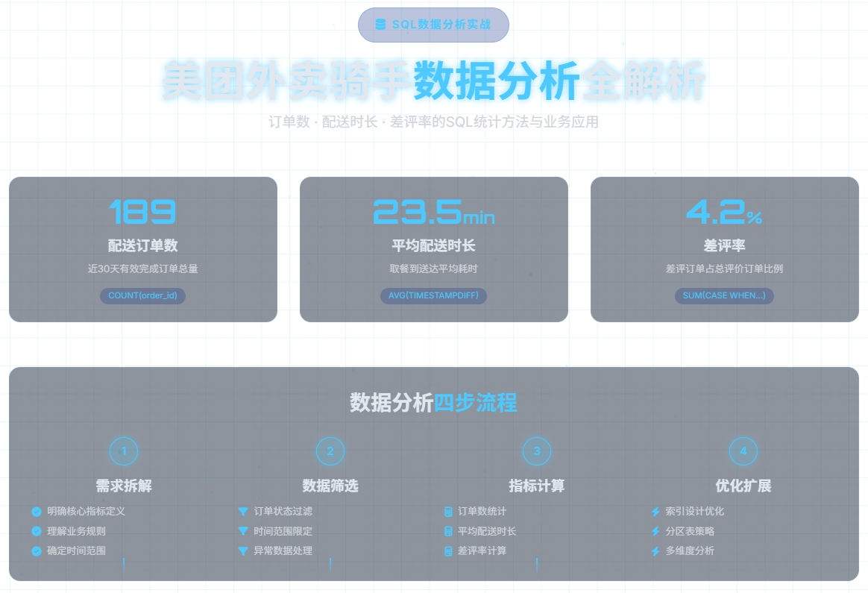This screenshot has height=593, width=868.
Task: Click the check icon beside 理解业务规则
Action: click(x=37, y=532)
